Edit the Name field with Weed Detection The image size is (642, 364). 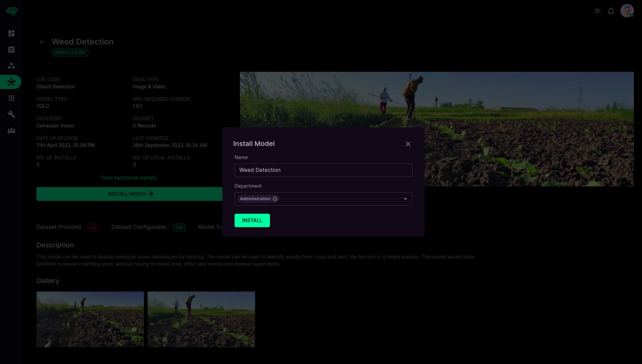coord(324,170)
